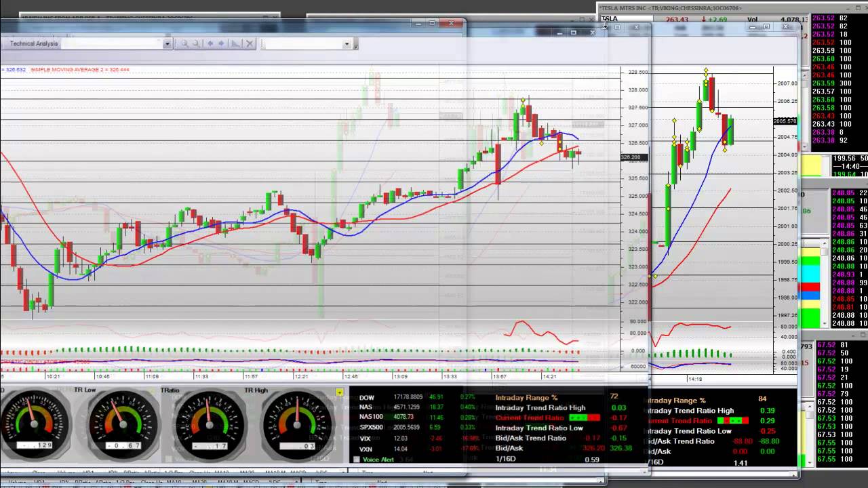Screen dimensions: 868x488
Task: Click the Technical Analysis label
Action: 34,43
